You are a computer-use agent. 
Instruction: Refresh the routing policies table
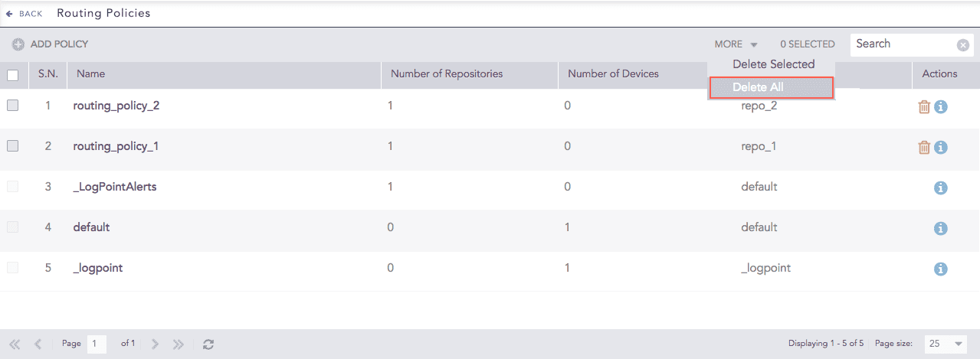pyautogui.click(x=208, y=344)
